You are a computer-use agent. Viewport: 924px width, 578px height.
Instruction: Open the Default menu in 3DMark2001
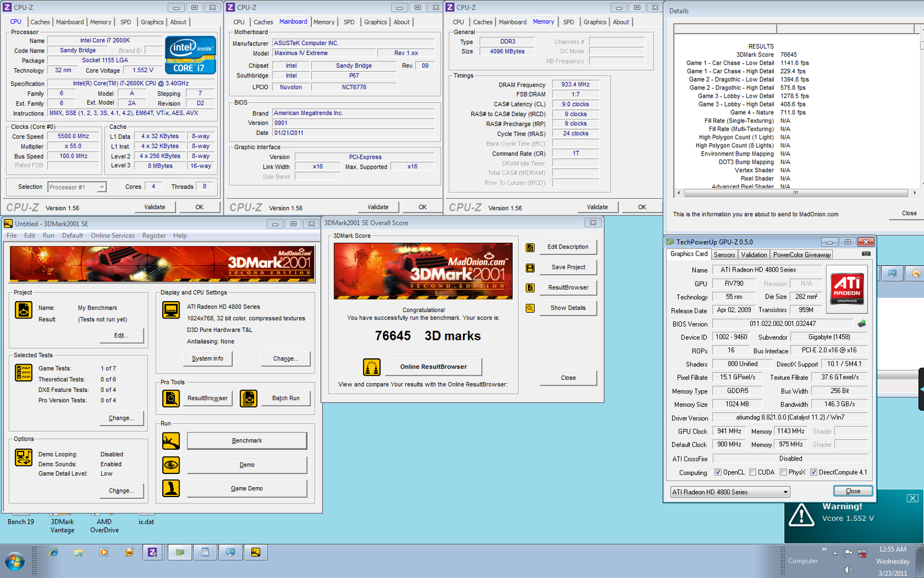pos(72,236)
